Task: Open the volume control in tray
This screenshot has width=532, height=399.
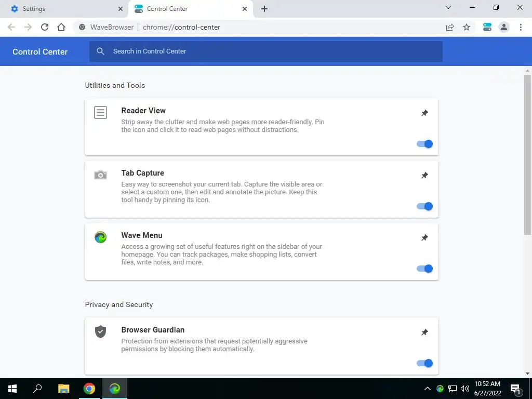Action: pyautogui.click(x=465, y=389)
